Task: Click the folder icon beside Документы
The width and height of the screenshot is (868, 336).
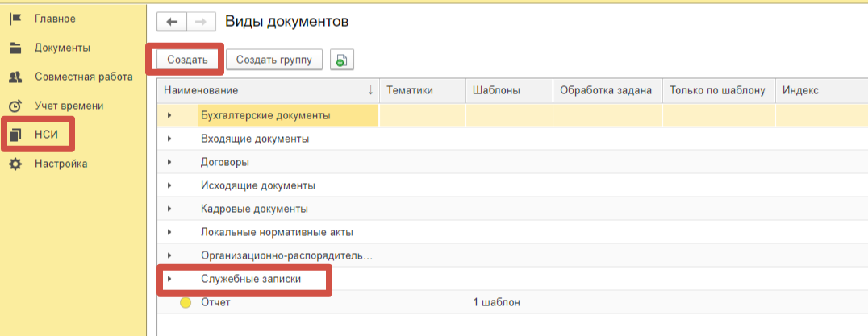Action: pos(15,48)
